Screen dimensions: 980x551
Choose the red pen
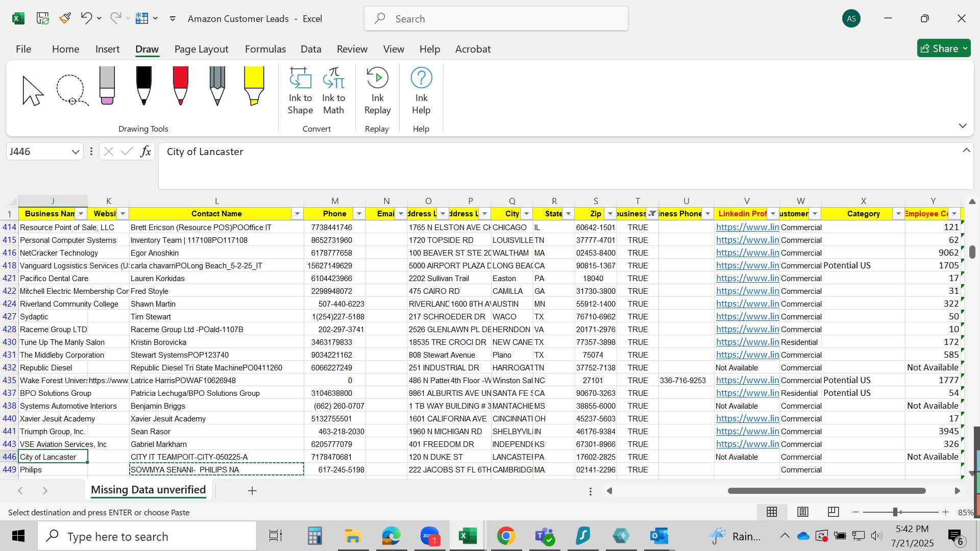(x=181, y=87)
